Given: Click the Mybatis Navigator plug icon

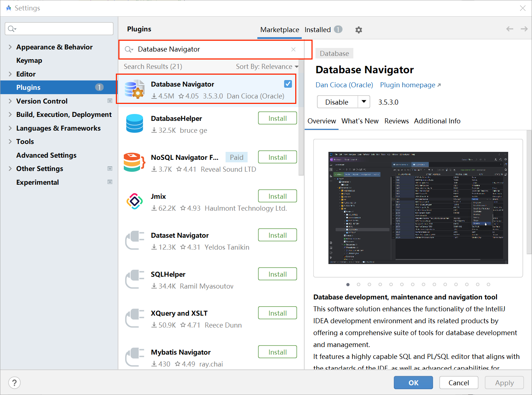Looking at the screenshot, I should [135, 357].
